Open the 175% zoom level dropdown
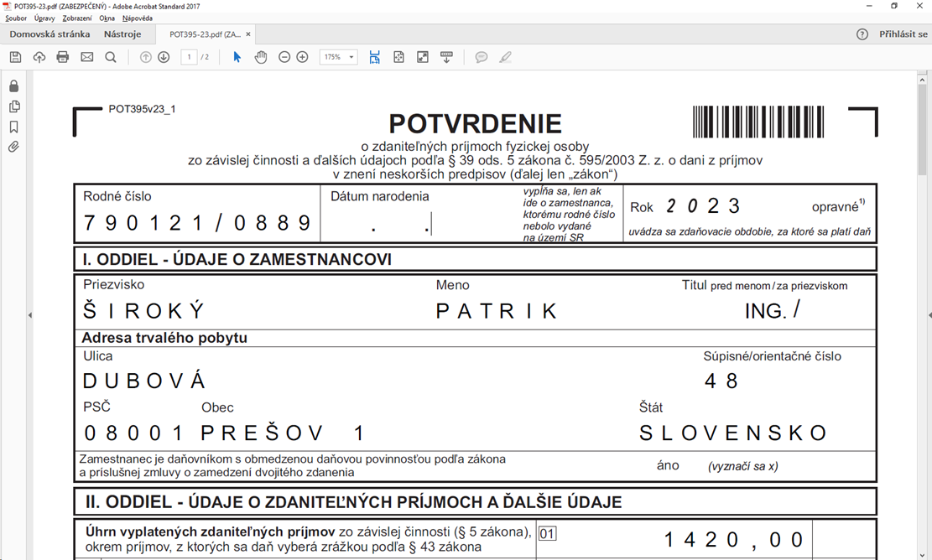The width and height of the screenshot is (932, 560). coord(339,57)
